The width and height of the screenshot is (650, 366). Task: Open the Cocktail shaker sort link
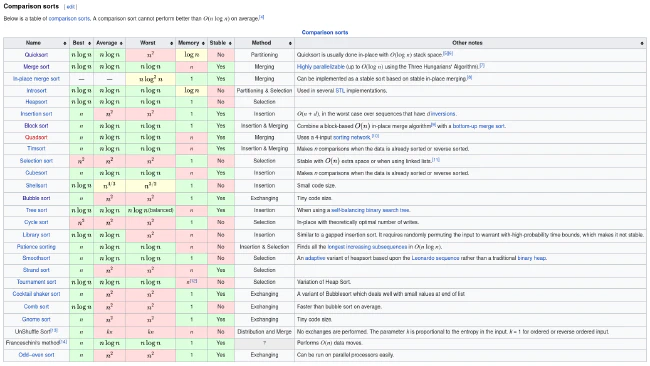click(x=36, y=294)
